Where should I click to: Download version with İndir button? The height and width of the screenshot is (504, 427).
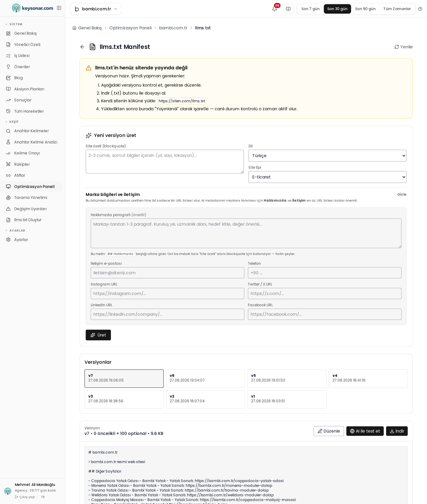click(397, 431)
